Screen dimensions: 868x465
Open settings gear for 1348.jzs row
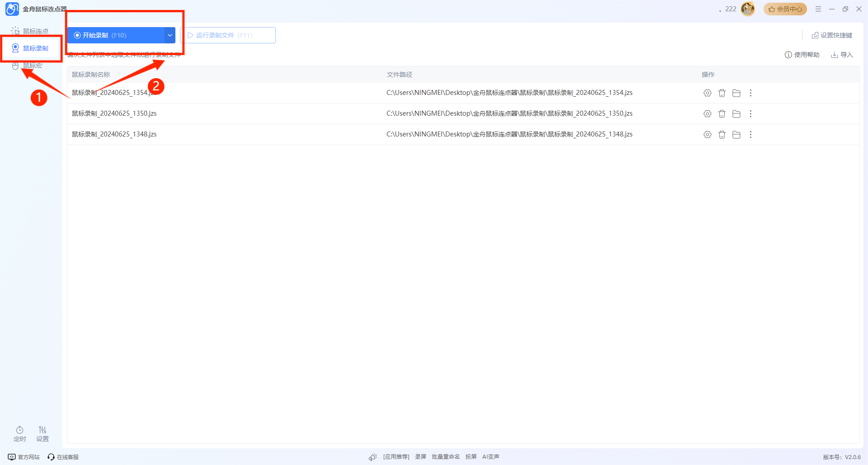pyautogui.click(x=708, y=135)
